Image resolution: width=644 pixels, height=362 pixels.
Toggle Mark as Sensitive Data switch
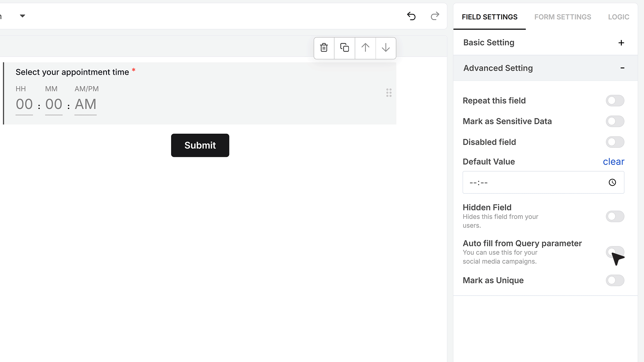click(x=615, y=121)
